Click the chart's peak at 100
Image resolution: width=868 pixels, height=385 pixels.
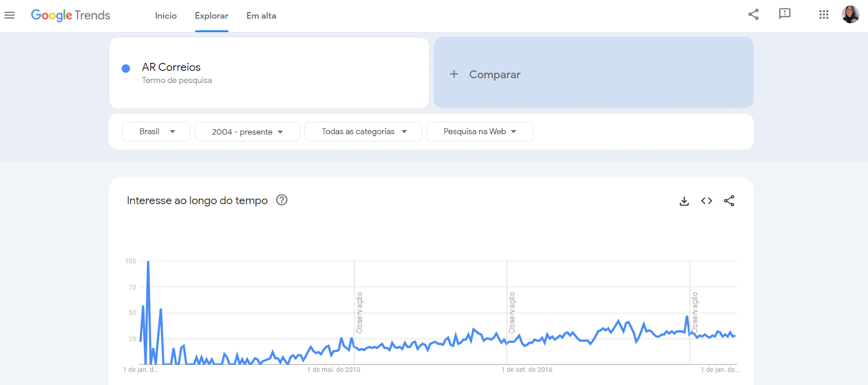tap(148, 262)
